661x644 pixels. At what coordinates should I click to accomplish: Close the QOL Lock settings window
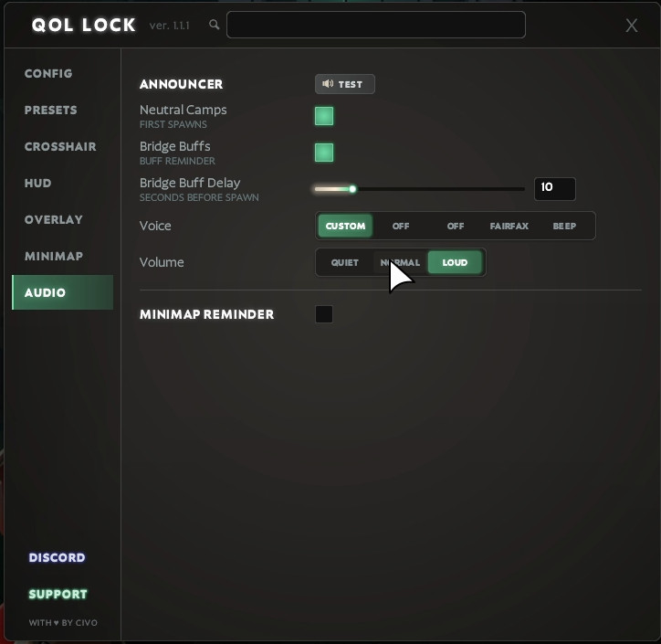(631, 26)
